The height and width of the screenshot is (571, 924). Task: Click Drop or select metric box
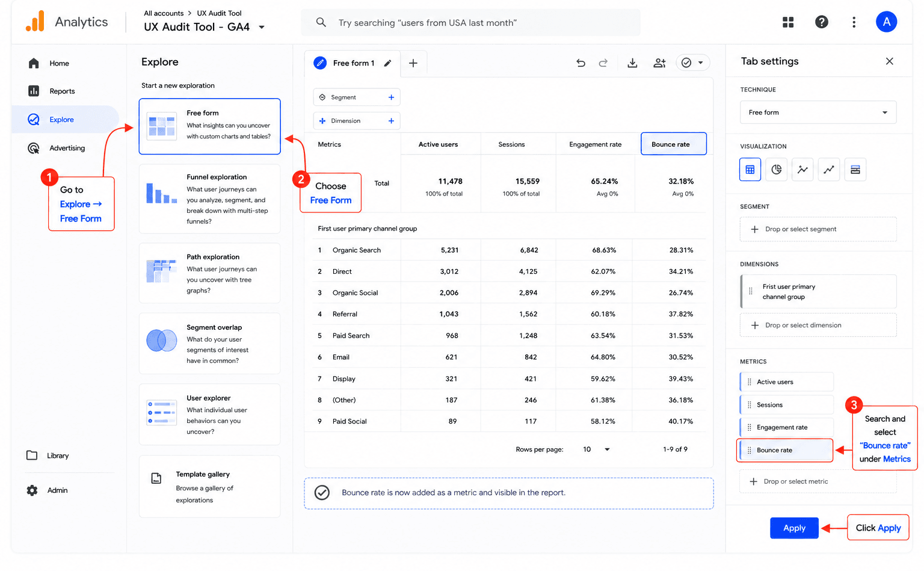818,481
